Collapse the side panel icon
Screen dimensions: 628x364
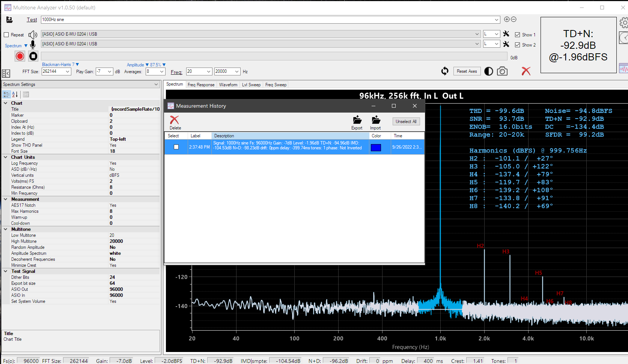tap(6, 74)
